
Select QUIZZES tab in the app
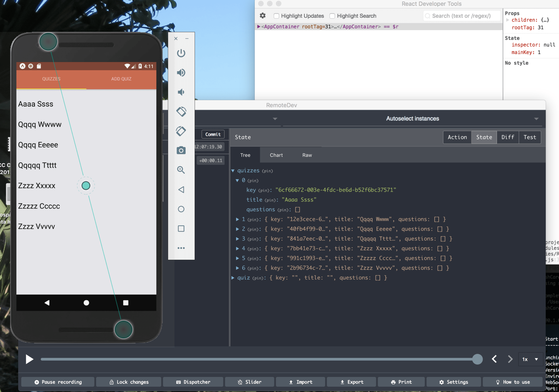pos(51,79)
